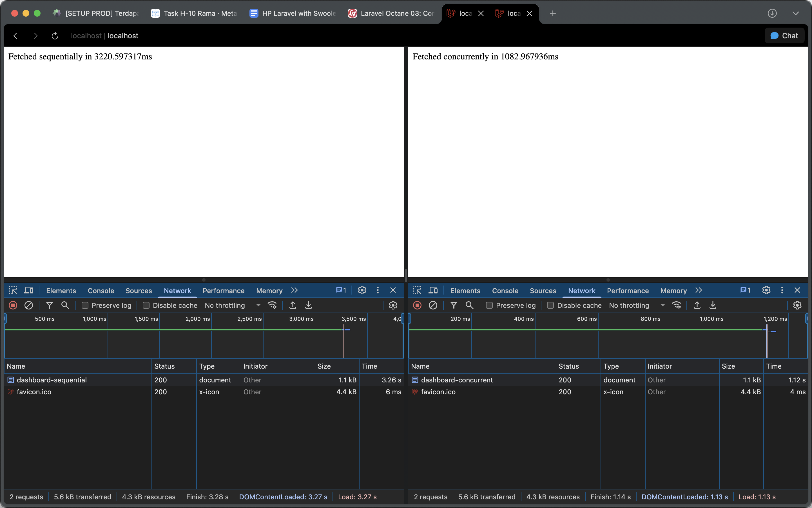Open search in left Network panel
The height and width of the screenshot is (508, 812).
[65, 306]
